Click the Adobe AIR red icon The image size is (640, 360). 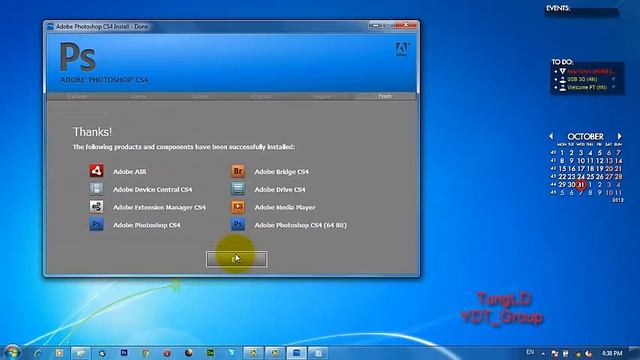[96, 171]
